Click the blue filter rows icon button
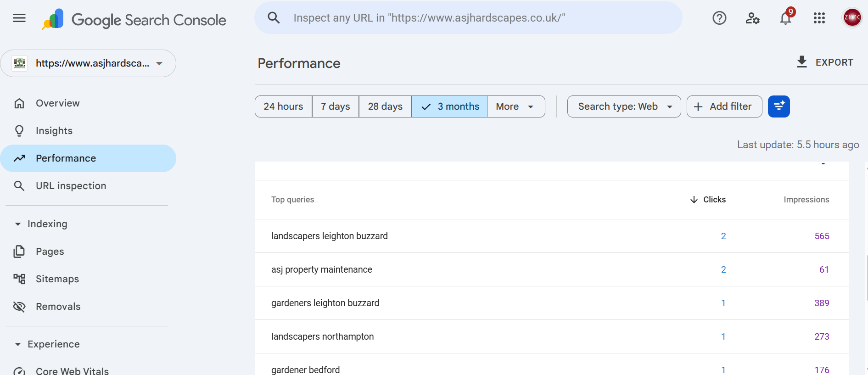The width and height of the screenshot is (868, 375). [778, 106]
